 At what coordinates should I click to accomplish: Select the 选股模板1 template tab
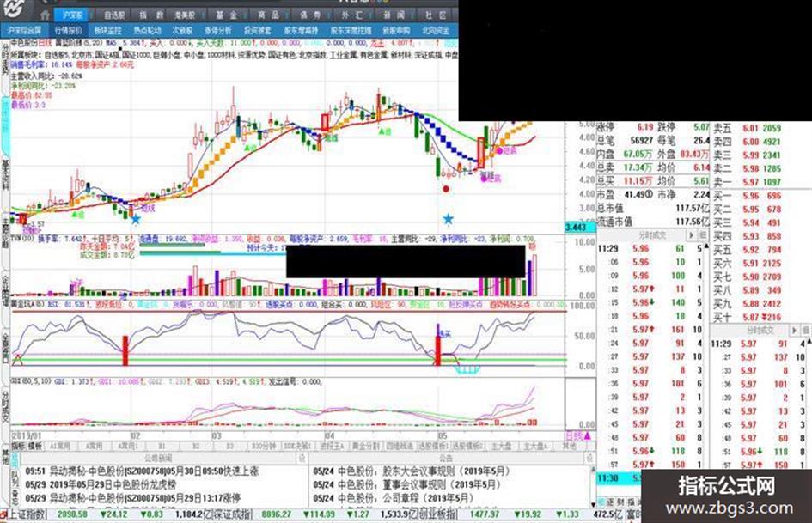(x=433, y=446)
